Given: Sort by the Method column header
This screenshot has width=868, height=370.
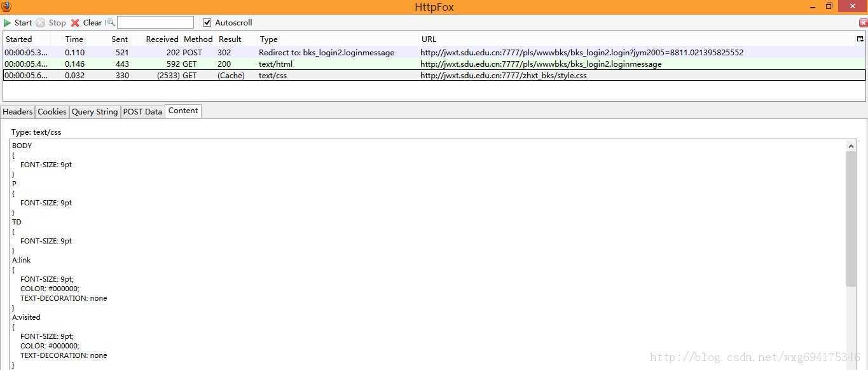Looking at the screenshot, I should (x=198, y=39).
